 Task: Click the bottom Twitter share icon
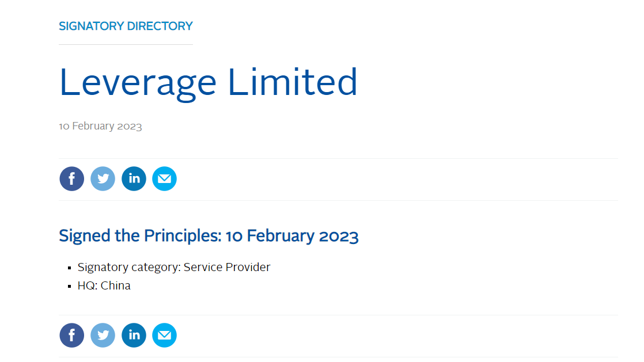point(103,336)
